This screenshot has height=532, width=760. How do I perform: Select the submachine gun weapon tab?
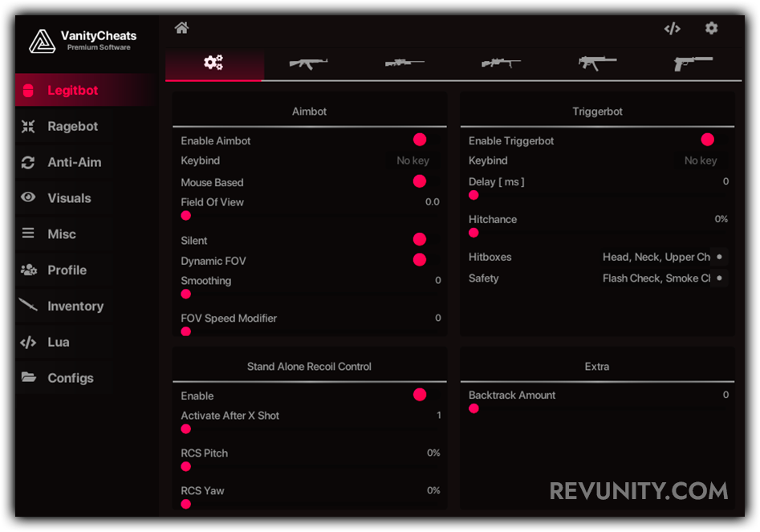597,63
